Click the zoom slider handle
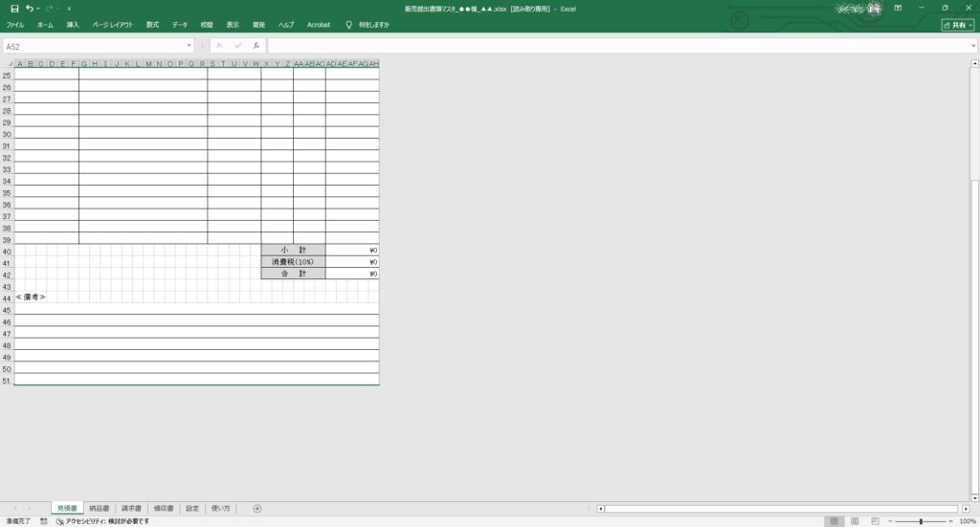The width and height of the screenshot is (980, 527). tap(921, 520)
